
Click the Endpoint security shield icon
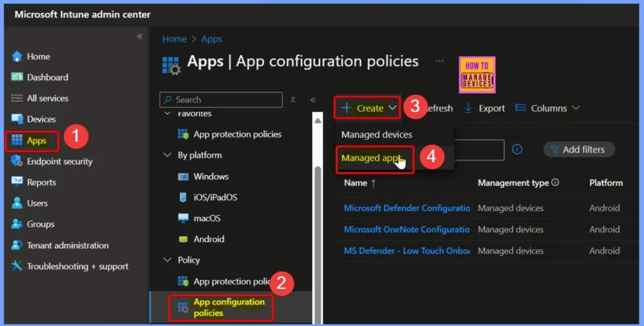pyautogui.click(x=17, y=161)
